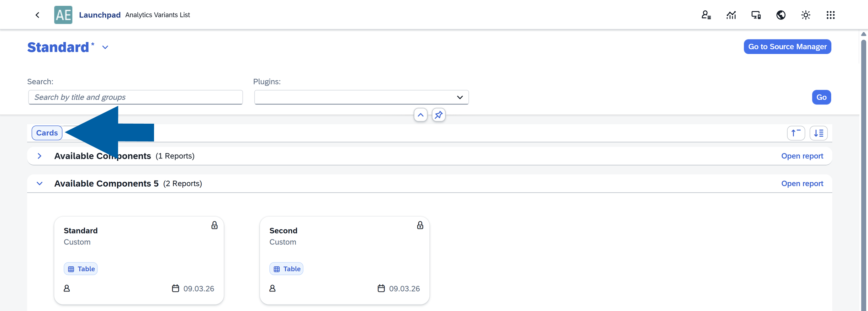Screen dimensions: 868x311
Task: Collapse the filter header with the up chevron
Action: [420, 115]
